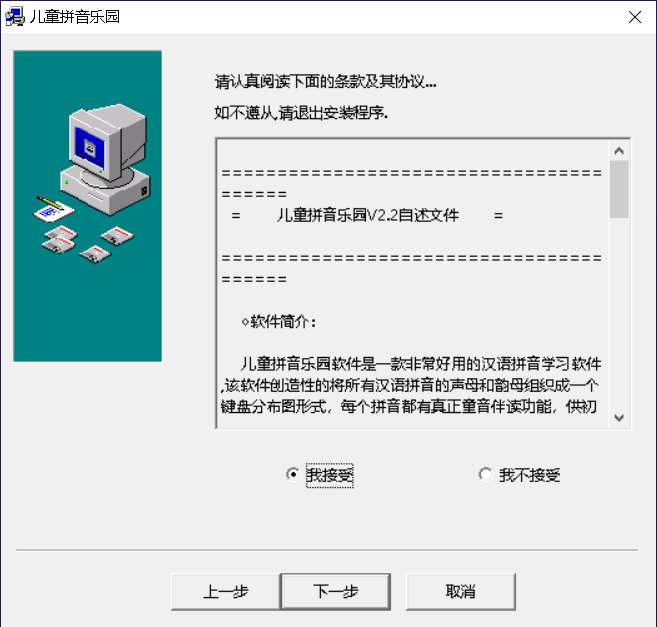Click the 儿童拼音乐园 window title text
Viewport: 657px width, 627px height.
75,17
